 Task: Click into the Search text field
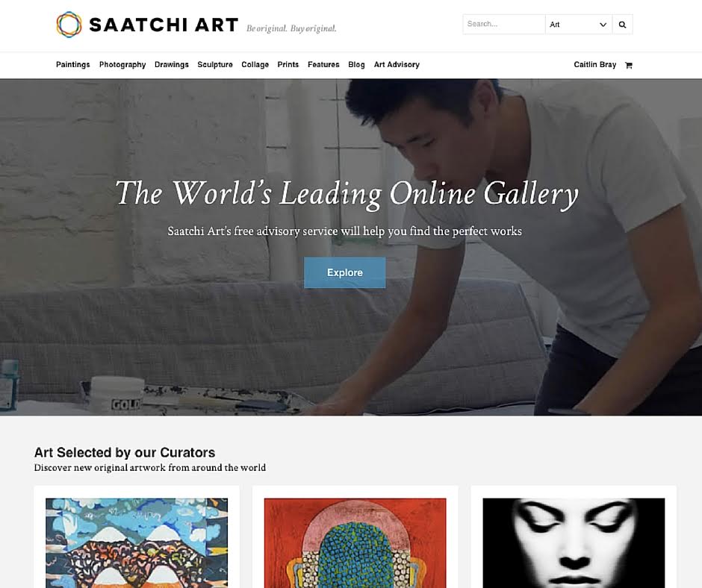(x=503, y=24)
